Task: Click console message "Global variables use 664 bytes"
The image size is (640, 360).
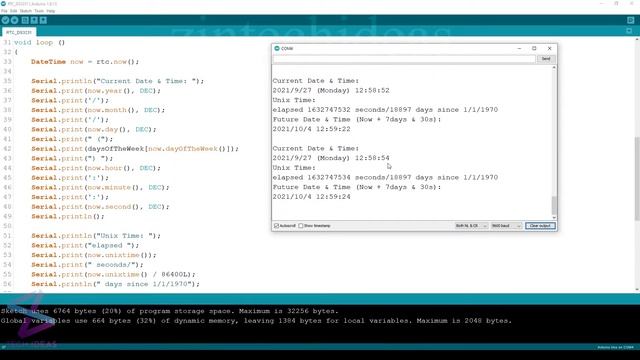Action: click(256, 321)
